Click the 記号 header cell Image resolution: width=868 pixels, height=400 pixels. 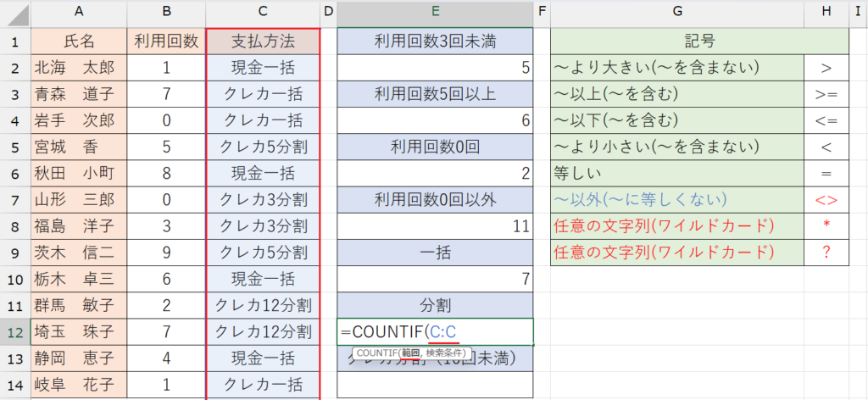point(699,41)
